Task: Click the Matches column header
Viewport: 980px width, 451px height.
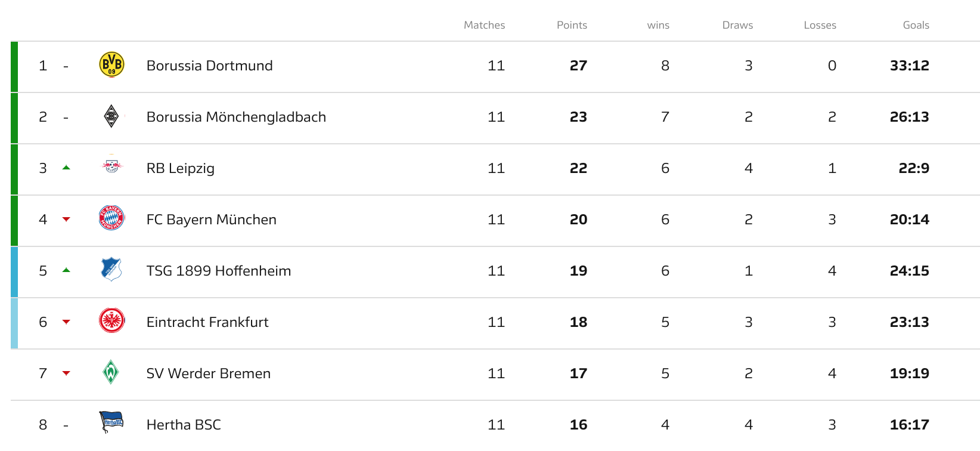Action: pyautogui.click(x=484, y=25)
